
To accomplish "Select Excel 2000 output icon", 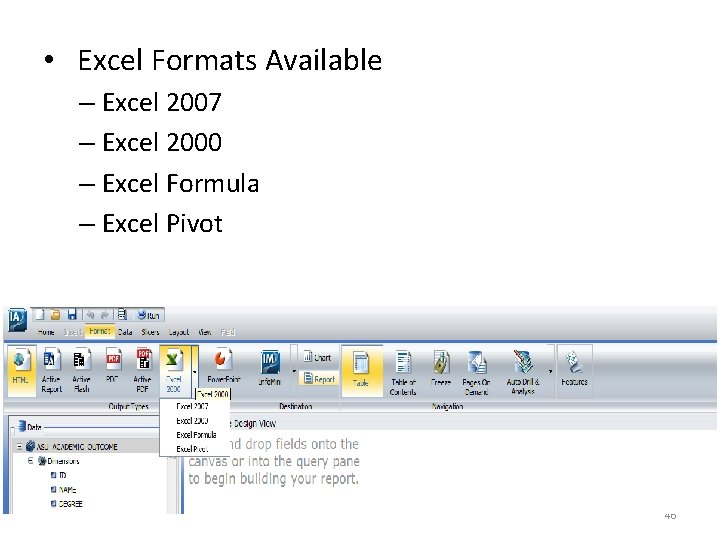I will click(174, 371).
